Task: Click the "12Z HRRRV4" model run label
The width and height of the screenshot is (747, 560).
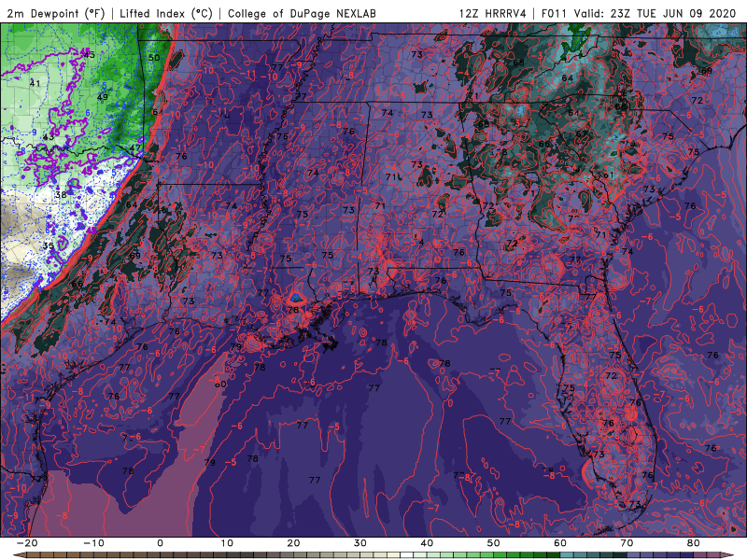Action: click(x=493, y=13)
